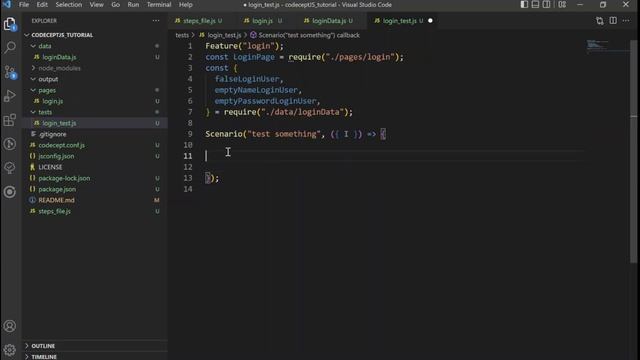Split the editor to the right
The height and width of the screenshot is (360, 640).
(x=613, y=21)
